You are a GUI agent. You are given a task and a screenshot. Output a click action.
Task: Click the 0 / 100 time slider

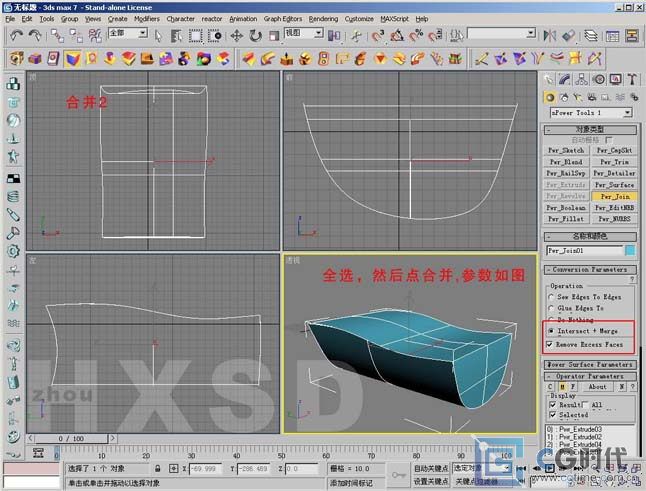point(71,438)
